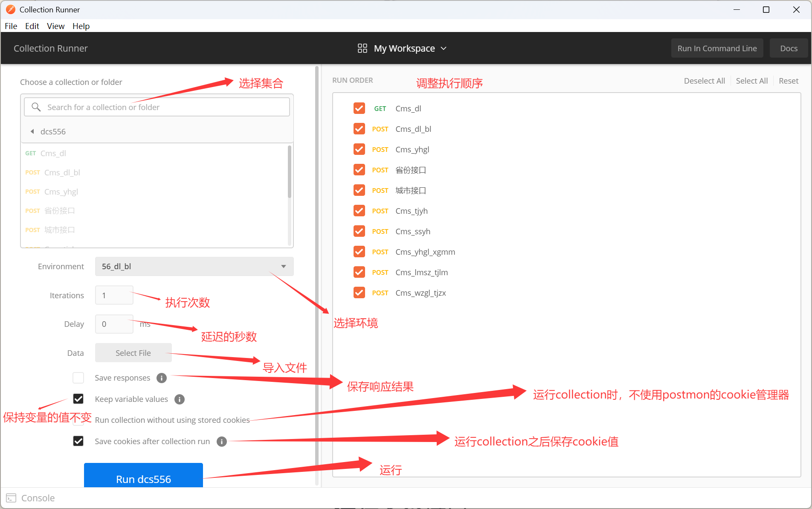Run the dcs556 collection
The image size is (812, 509).
pos(143,476)
